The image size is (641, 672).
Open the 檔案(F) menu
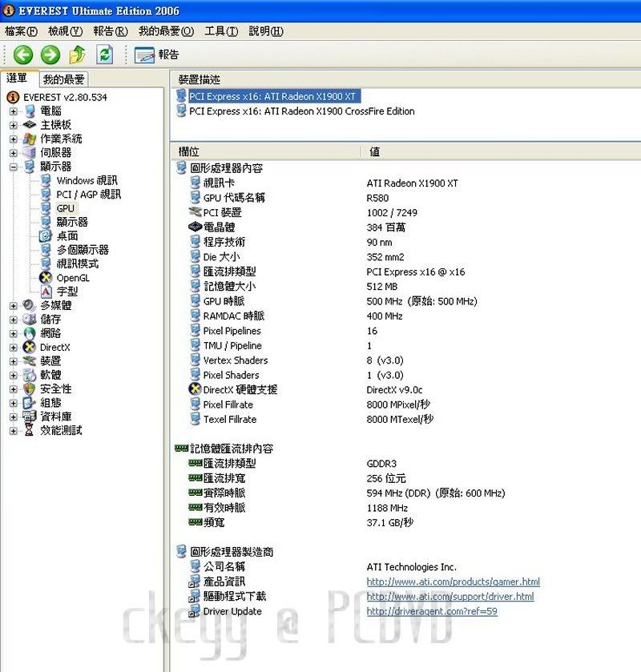point(21,31)
